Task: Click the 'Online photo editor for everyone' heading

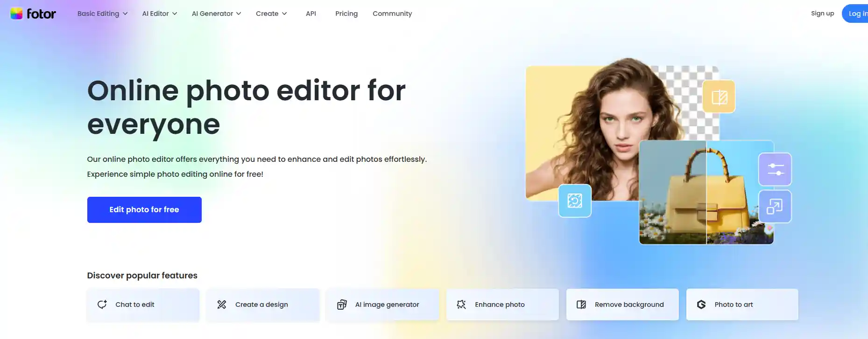Action: [x=246, y=107]
